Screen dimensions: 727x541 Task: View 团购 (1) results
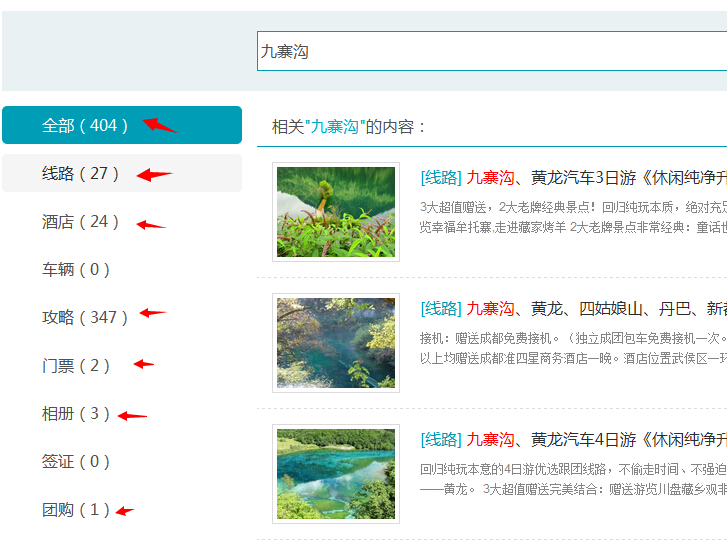pyautogui.click(x=76, y=510)
